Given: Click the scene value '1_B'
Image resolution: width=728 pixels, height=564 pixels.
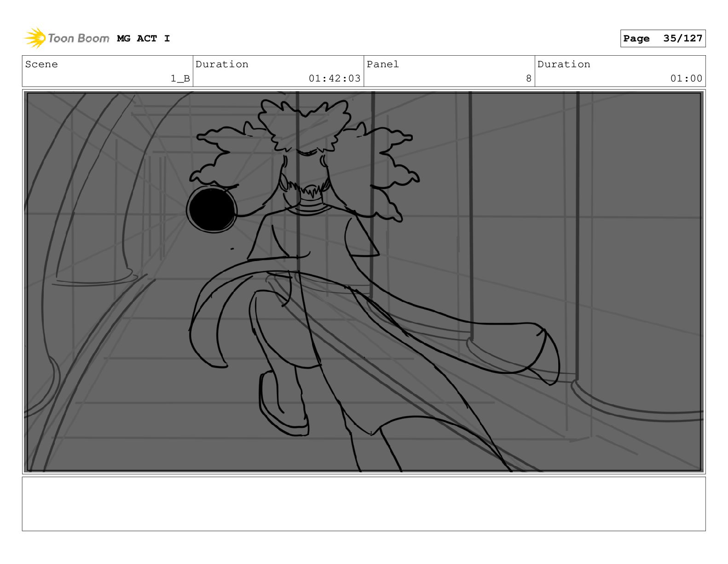Looking at the screenshot, I should pos(180,79).
